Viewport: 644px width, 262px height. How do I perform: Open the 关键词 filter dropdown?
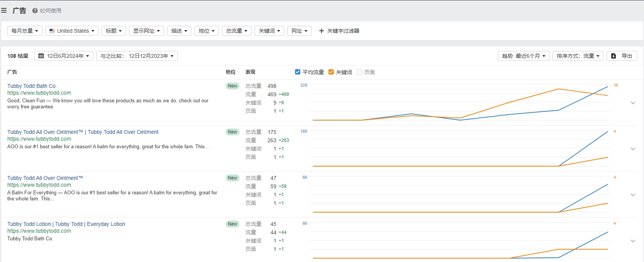[x=269, y=31]
